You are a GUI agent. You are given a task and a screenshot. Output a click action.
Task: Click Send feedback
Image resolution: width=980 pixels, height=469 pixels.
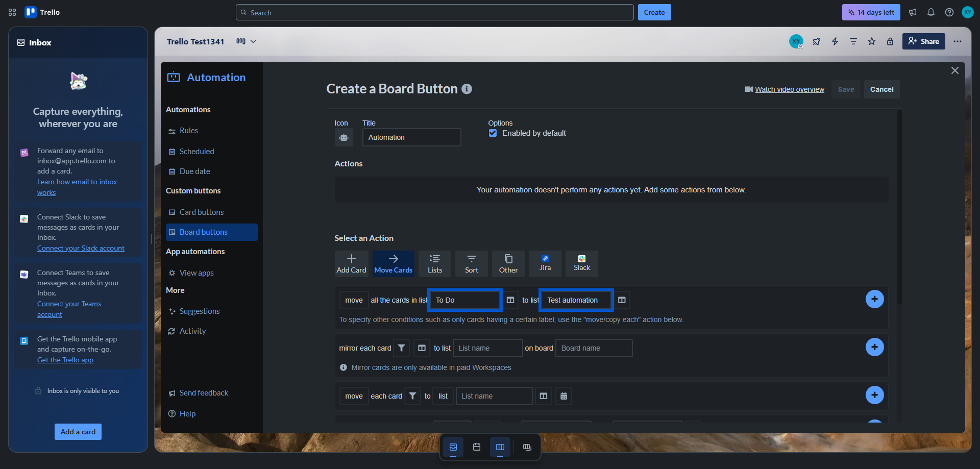(x=212, y=393)
